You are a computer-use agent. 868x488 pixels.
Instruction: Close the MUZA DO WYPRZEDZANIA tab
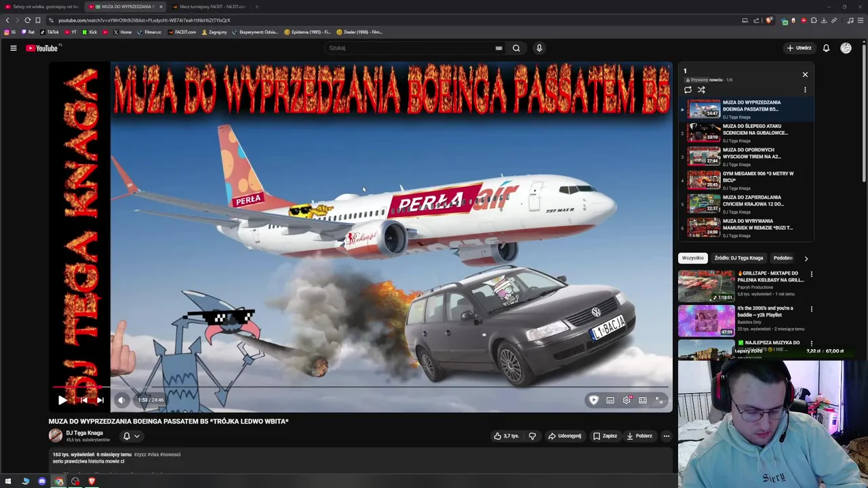161,7
